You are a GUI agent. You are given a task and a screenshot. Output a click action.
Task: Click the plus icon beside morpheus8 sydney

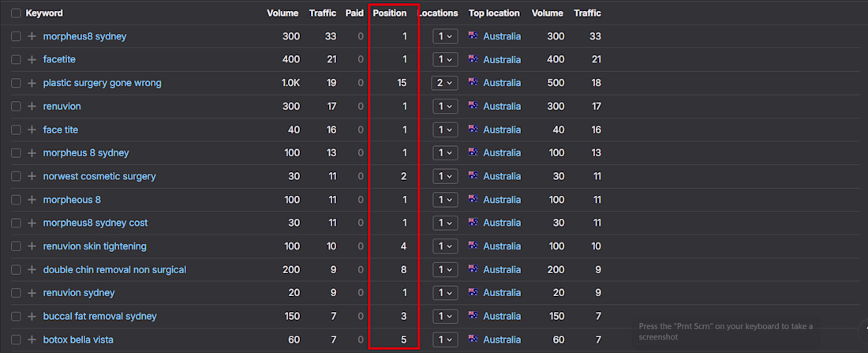(x=32, y=36)
